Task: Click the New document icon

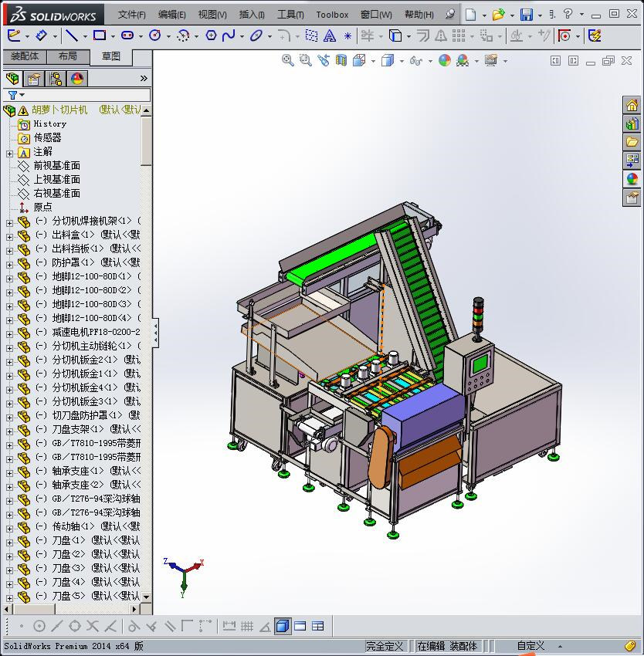Action: point(471,15)
